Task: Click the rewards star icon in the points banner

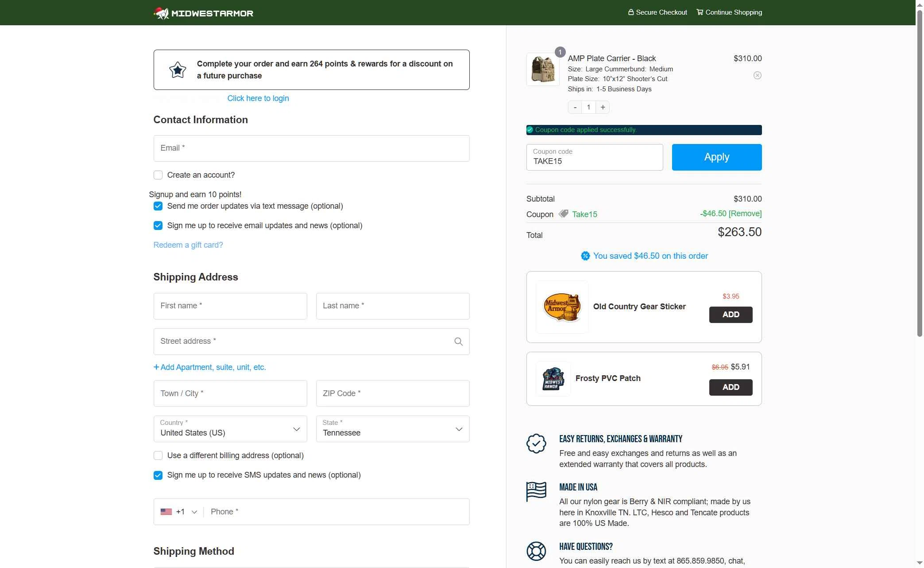Action: 177,69
